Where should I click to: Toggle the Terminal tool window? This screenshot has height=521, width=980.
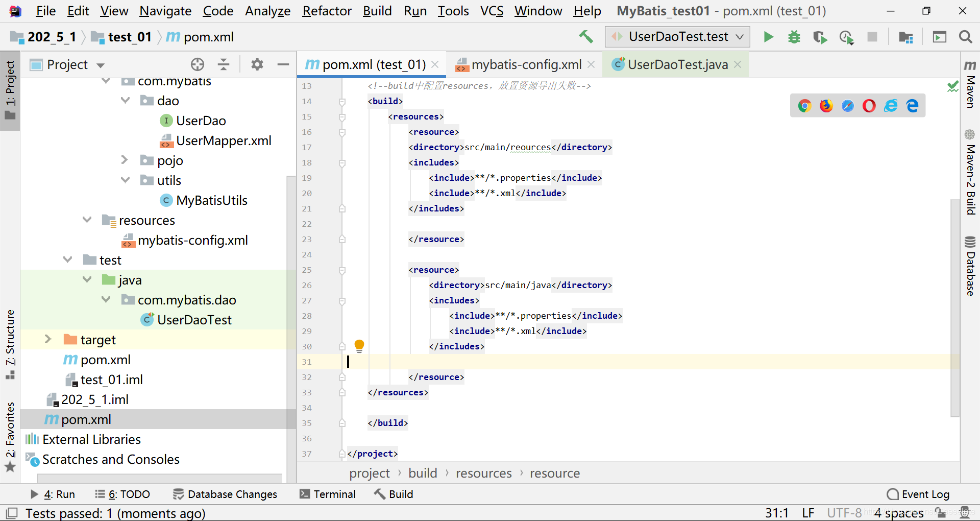click(327, 494)
